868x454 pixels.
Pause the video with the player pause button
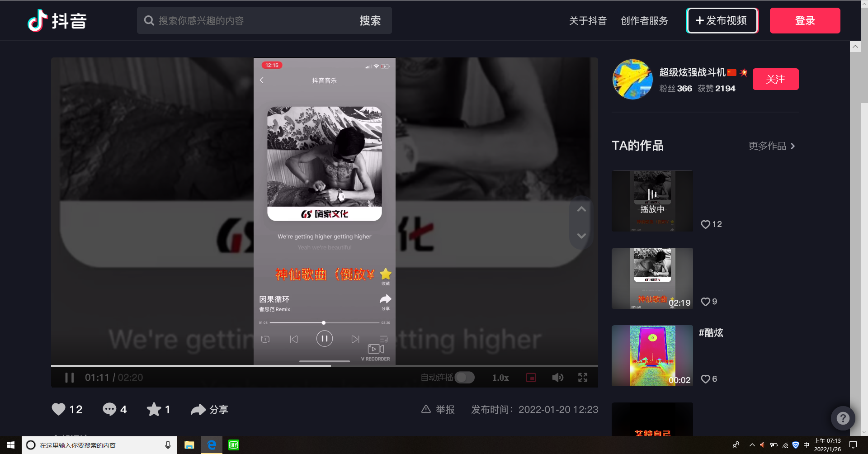coord(69,378)
